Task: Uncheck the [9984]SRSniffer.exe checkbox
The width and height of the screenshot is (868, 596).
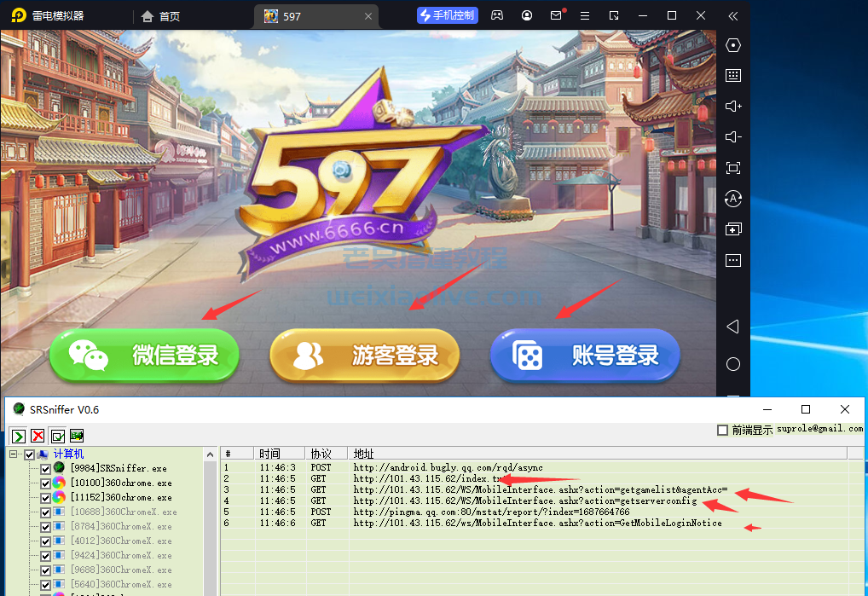Action: click(x=45, y=468)
